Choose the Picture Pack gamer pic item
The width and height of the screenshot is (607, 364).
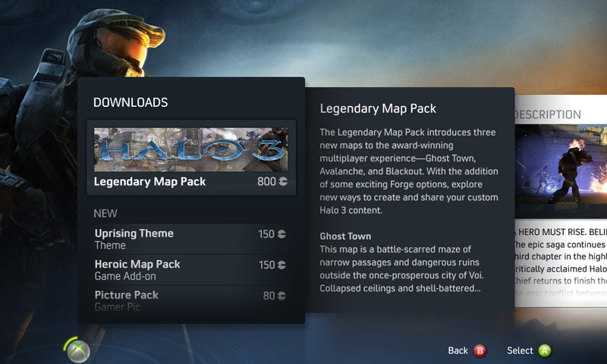click(x=190, y=301)
